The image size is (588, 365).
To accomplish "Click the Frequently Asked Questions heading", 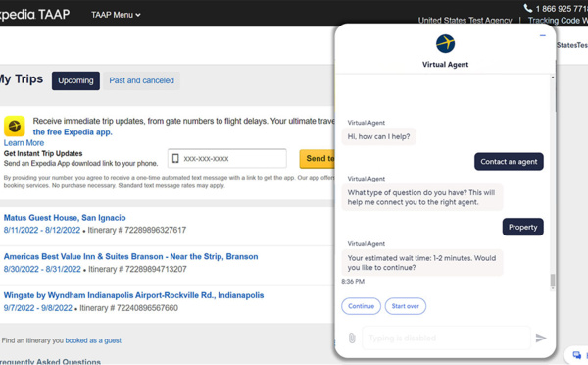I will click(x=50, y=362).
